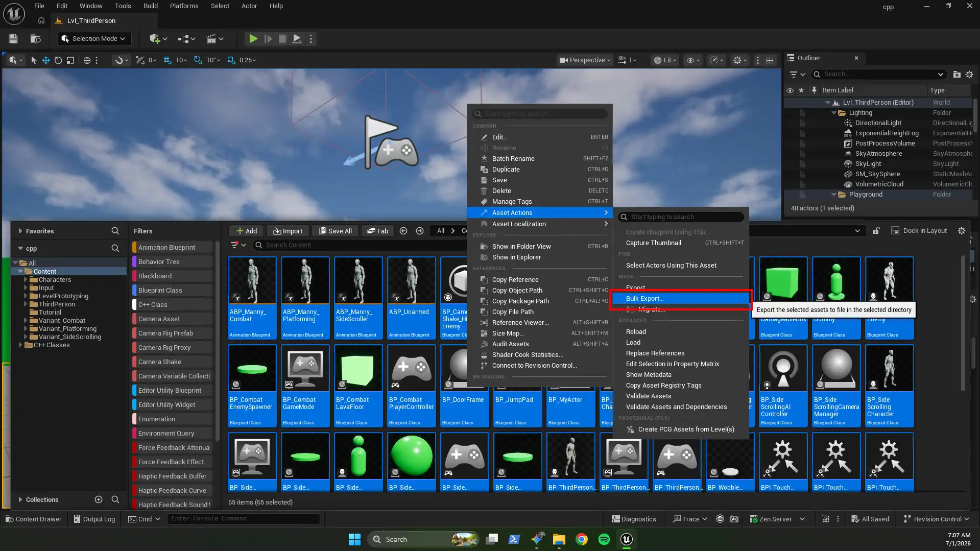Click the Blueprints toolbar icon
Viewport: 980px width, 551px height.
tap(186, 39)
